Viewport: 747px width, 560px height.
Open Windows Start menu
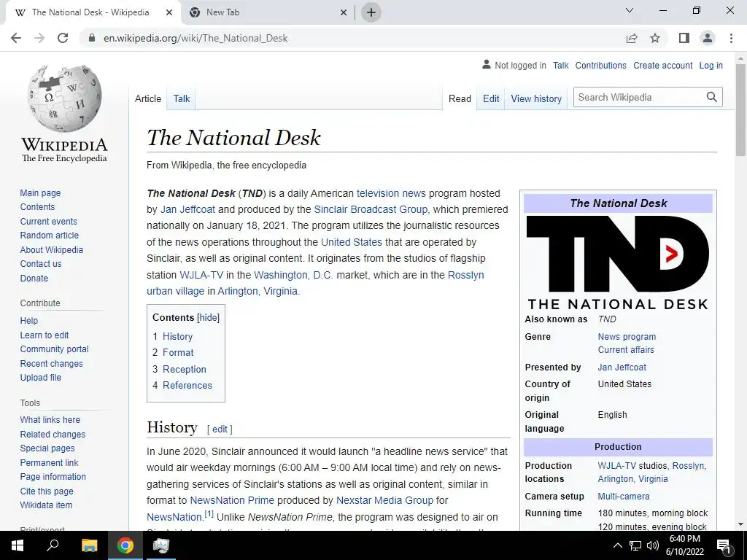click(x=18, y=545)
